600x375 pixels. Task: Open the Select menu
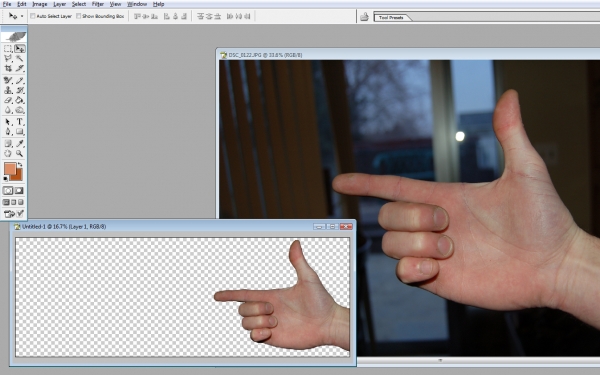point(79,4)
